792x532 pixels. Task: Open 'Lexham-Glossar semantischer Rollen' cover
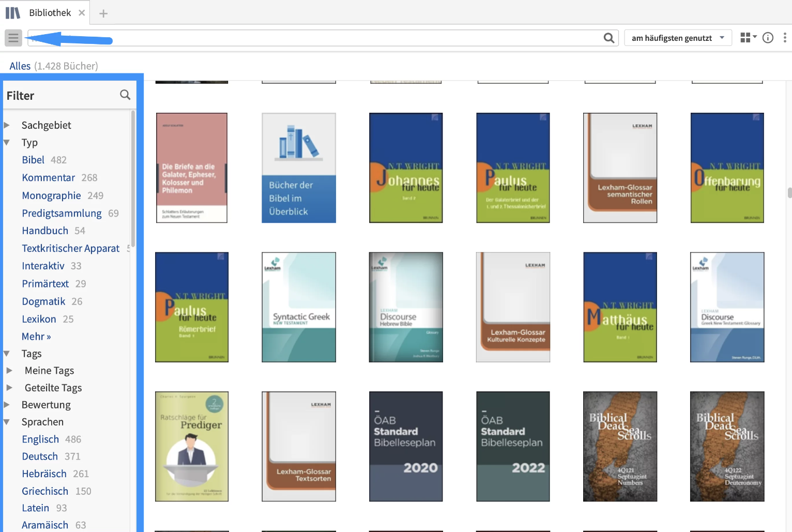pyautogui.click(x=620, y=168)
